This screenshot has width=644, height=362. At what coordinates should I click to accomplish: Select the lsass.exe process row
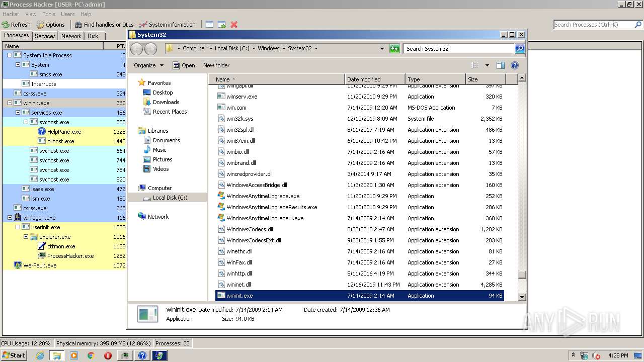[64, 189]
